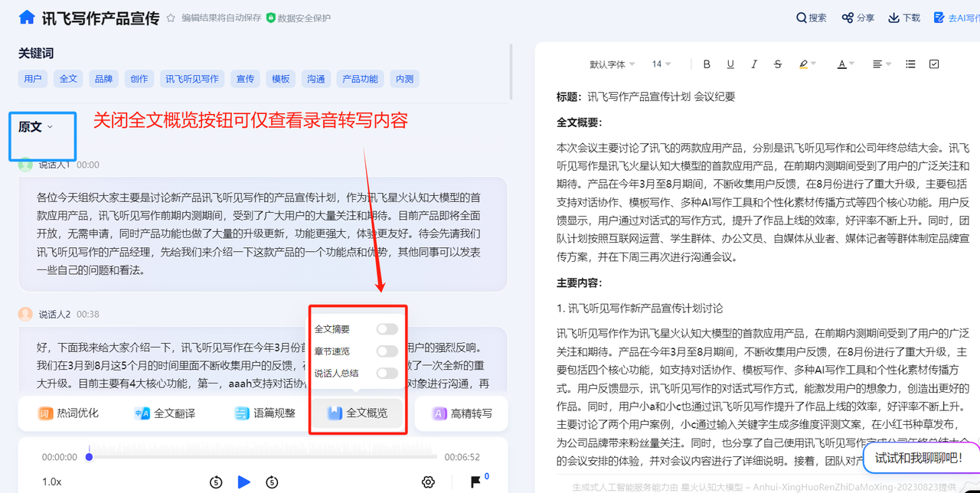Select keyword tag 讯飞听见写作

(x=192, y=79)
